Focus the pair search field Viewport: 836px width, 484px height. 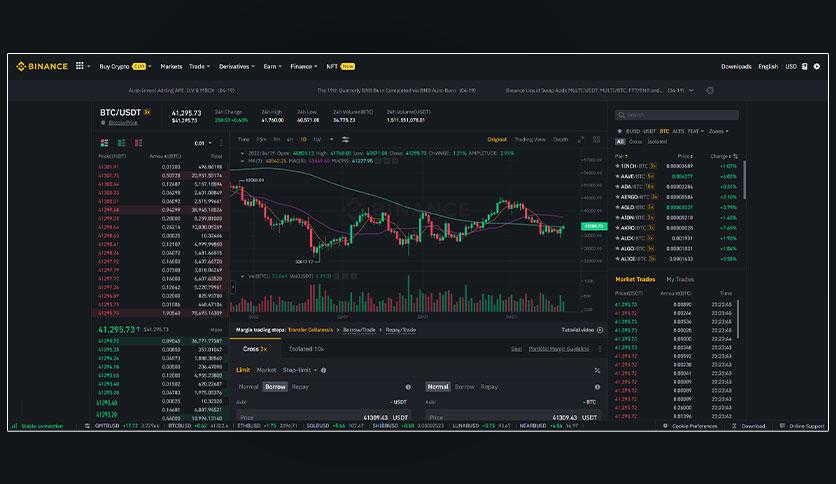tap(677, 115)
